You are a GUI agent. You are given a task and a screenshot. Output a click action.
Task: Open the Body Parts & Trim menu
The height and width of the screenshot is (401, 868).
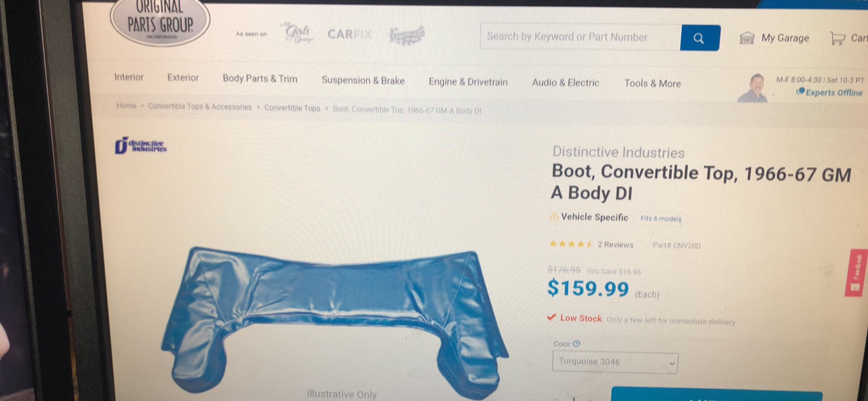click(x=260, y=79)
